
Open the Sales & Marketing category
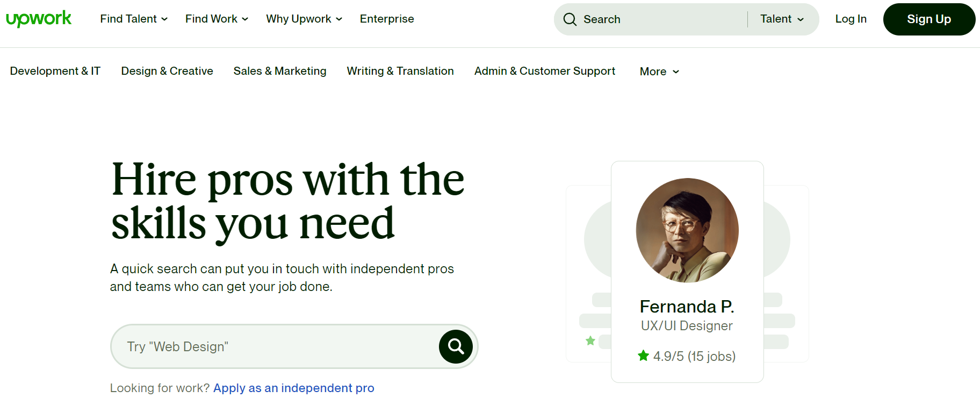pyautogui.click(x=279, y=71)
